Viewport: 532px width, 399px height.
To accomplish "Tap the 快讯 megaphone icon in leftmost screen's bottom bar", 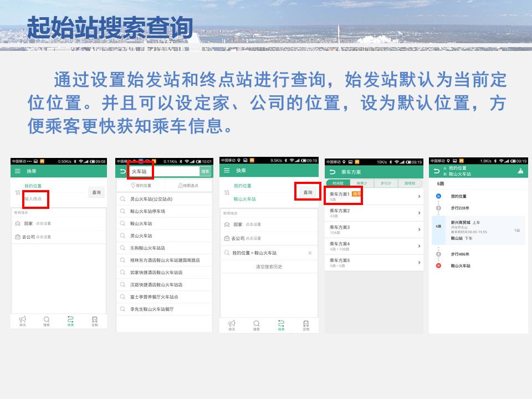I will click(23, 321).
